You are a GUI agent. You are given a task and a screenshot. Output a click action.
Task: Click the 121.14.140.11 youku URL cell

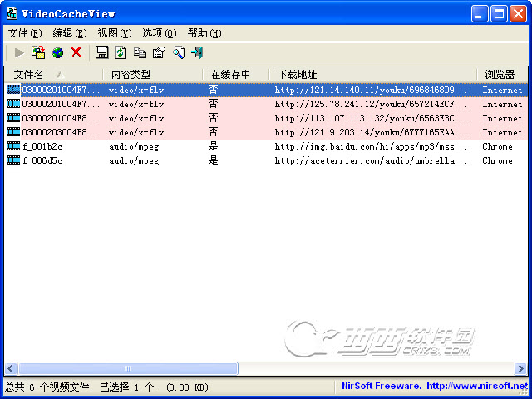(x=372, y=90)
